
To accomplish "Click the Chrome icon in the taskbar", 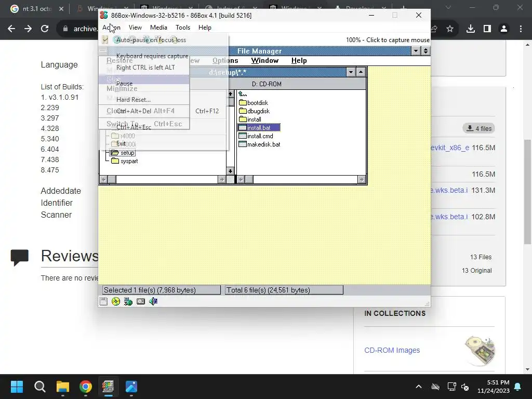I will (x=86, y=387).
